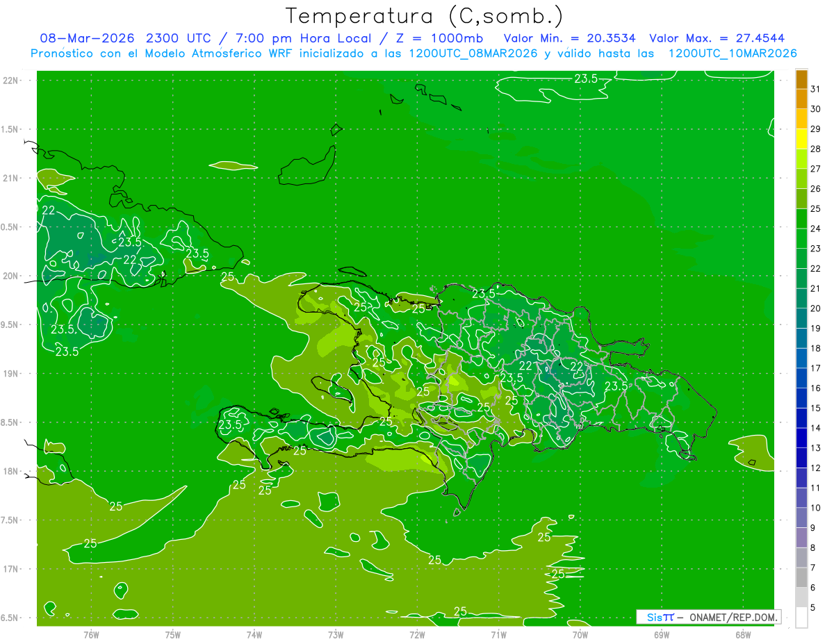
Task: Click the '72W' longitude axis label
Action: coord(417,634)
